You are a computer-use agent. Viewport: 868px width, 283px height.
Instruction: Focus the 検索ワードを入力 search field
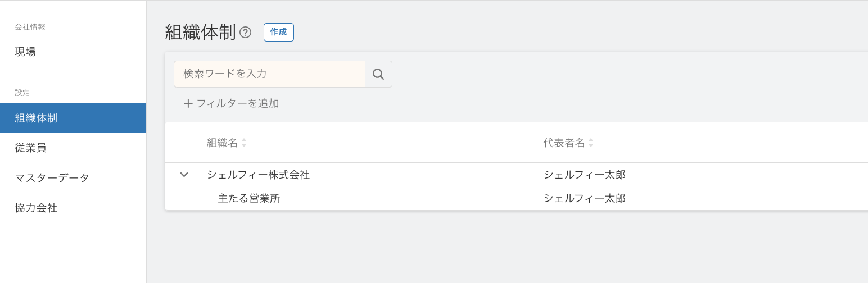(x=269, y=74)
